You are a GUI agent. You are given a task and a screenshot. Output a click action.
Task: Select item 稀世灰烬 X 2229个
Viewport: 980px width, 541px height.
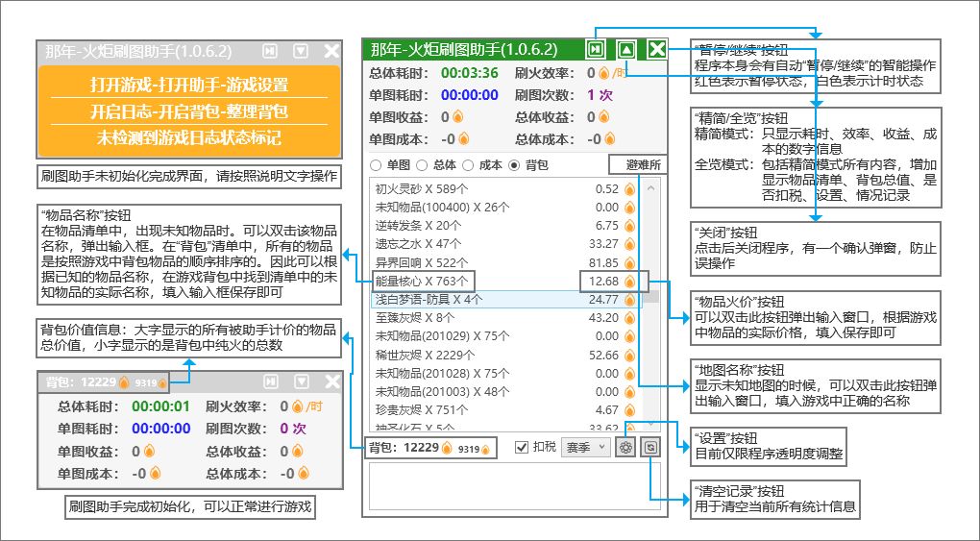click(x=425, y=356)
